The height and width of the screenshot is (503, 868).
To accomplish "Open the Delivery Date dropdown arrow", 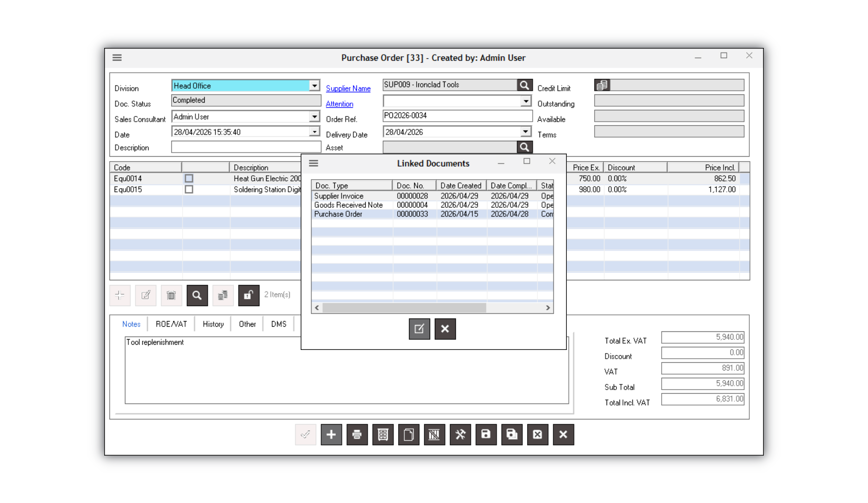I will [x=526, y=132].
